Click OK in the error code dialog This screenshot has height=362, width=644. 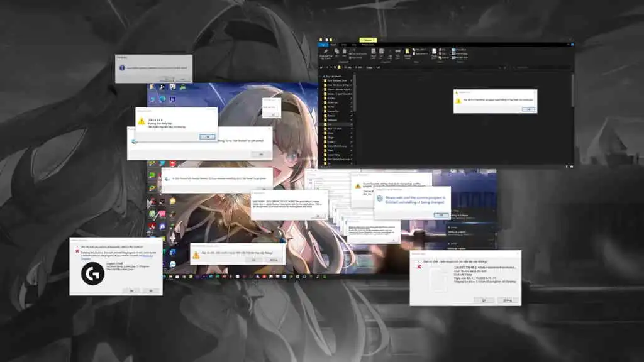[x=318, y=216]
